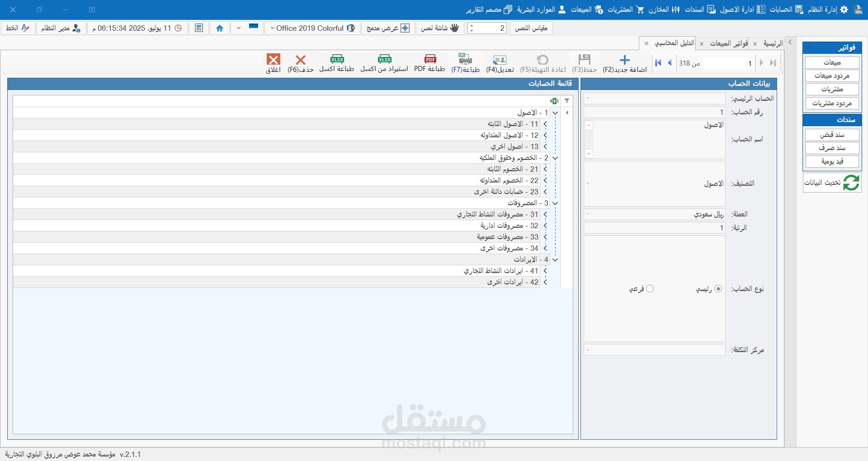The width and height of the screenshot is (868, 461).
Task: Collapse the Expenses (المصروفات) account tree node
Action: [x=555, y=203]
